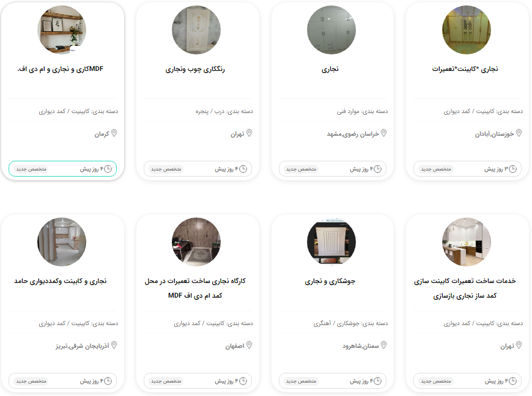Open the title کارگاه نجاری ساخت تعمیرات در محل

(x=195, y=281)
